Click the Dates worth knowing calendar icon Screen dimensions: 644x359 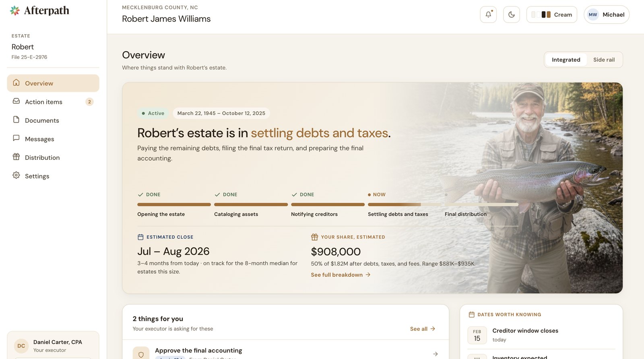[472, 314]
